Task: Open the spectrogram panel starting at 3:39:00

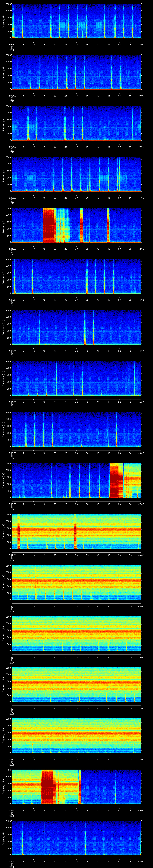Action: click(76, 123)
